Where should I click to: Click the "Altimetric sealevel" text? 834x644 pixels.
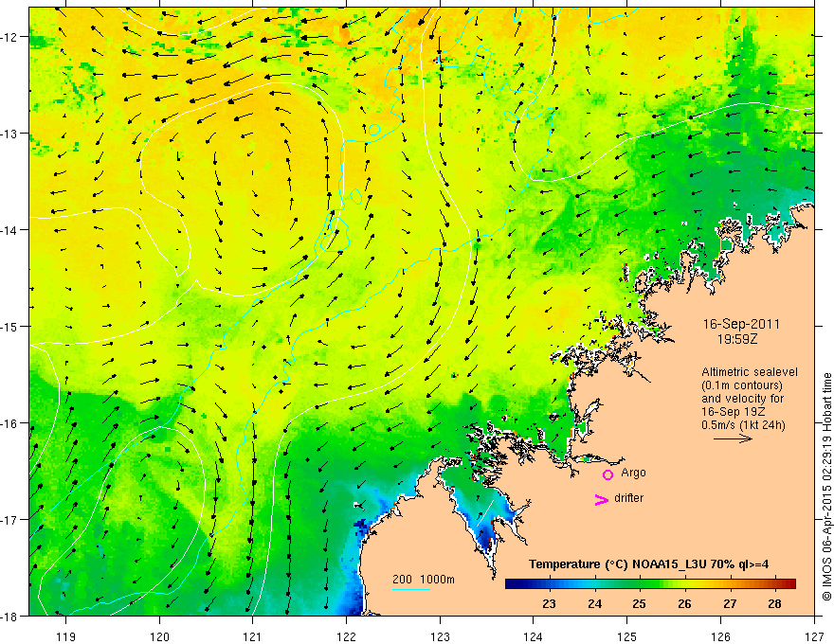point(750,372)
